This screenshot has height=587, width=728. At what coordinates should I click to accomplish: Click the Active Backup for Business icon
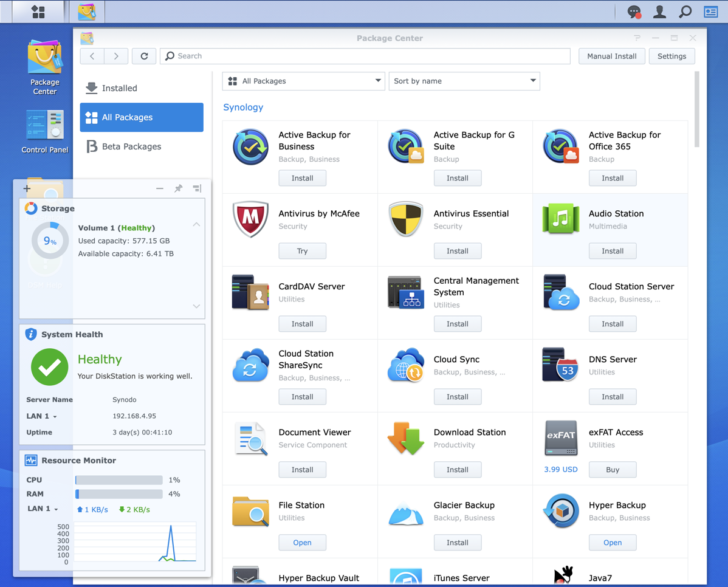coord(251,147)
